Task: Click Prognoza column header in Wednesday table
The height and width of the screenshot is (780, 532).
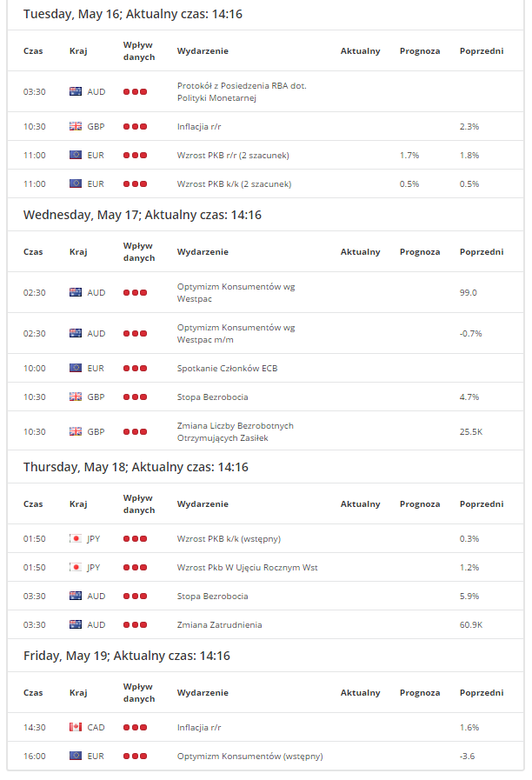Action: pos(420,252)
